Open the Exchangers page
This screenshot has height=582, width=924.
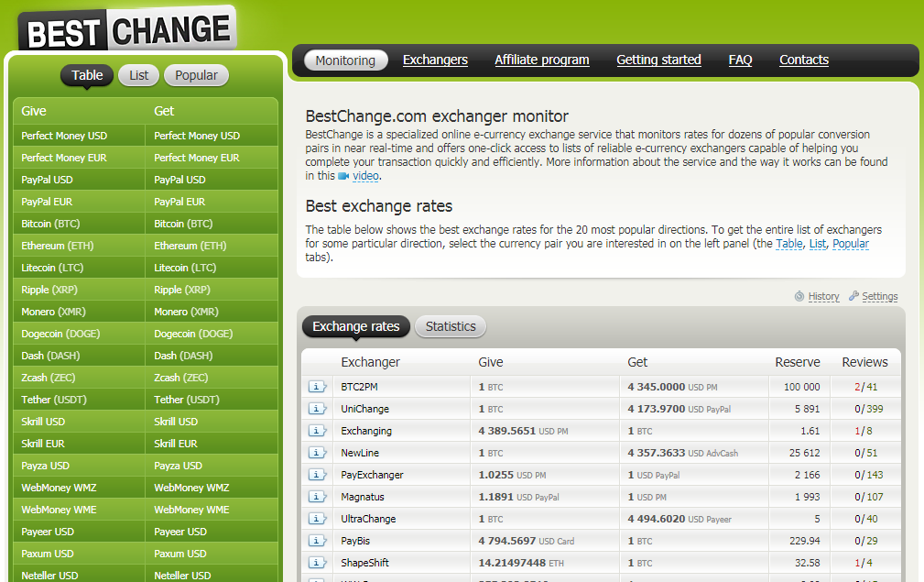(x=435, y=60)
